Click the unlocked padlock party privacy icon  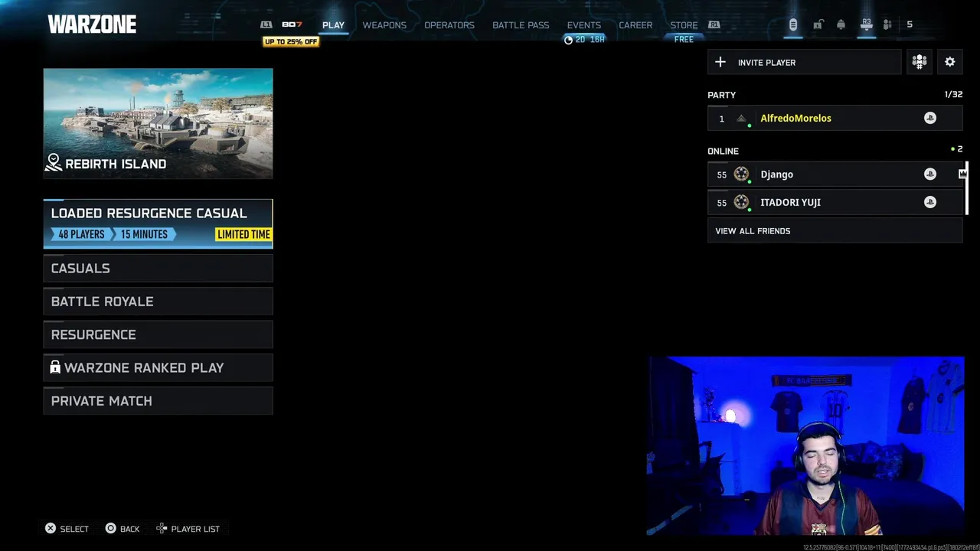click(818, 24)
